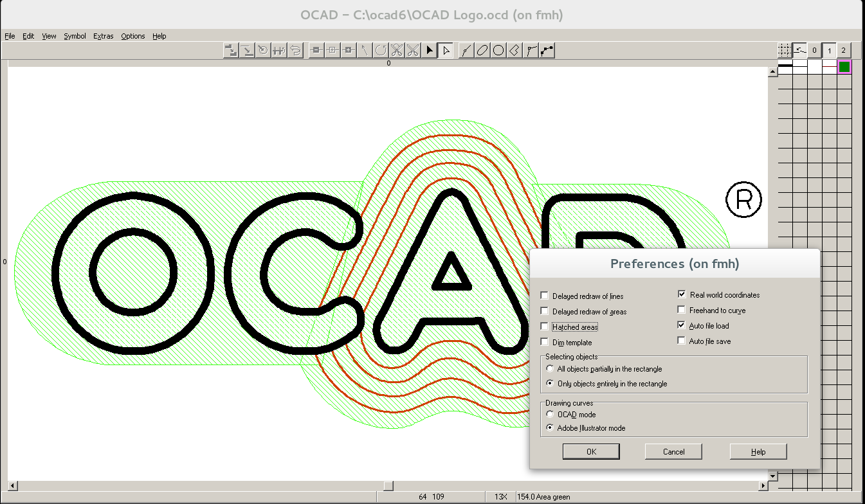Click the horizontal scrollbar right arrow
The height and width of the screenshot is (504, 865).
763,485
